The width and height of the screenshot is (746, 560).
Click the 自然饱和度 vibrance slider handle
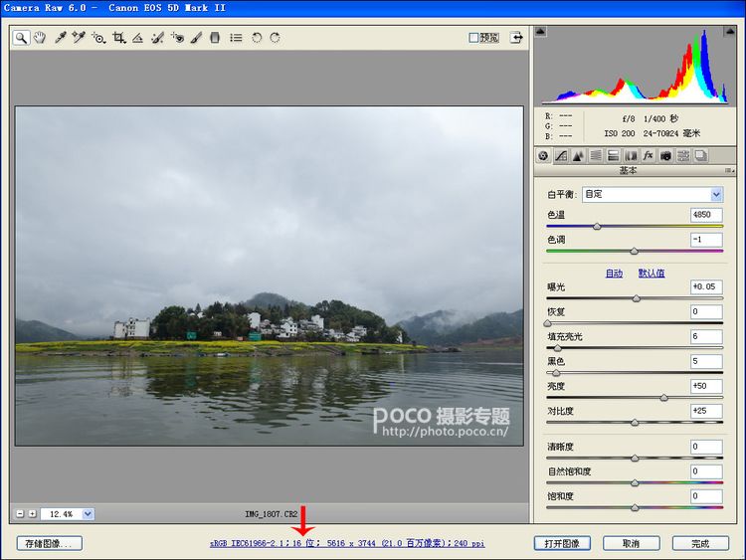click(x=635, y=483)
